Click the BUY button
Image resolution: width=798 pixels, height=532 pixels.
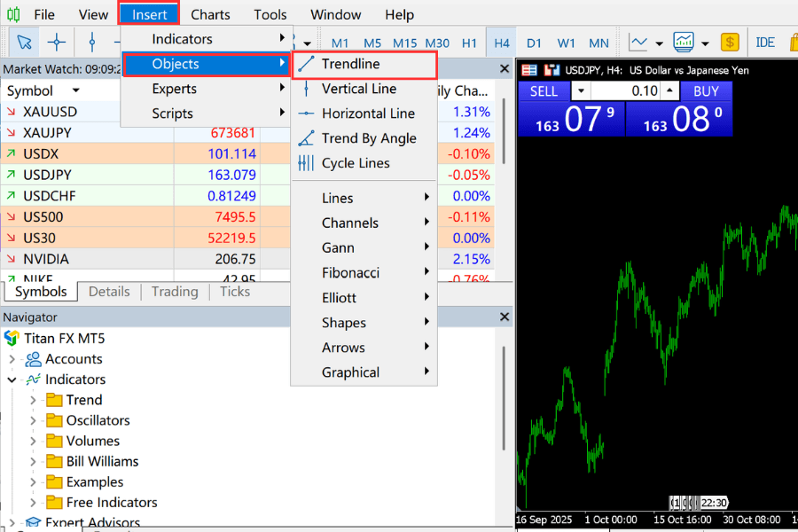706,91
